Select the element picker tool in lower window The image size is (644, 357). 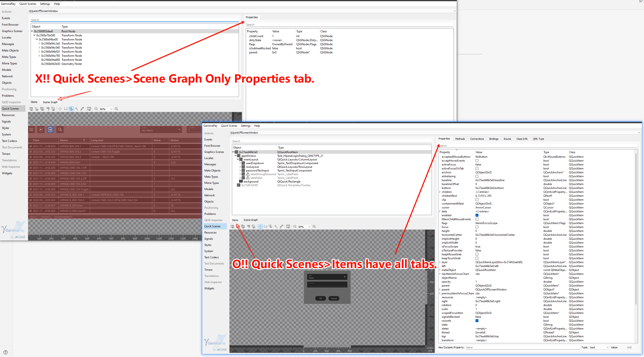click(271, 227)
